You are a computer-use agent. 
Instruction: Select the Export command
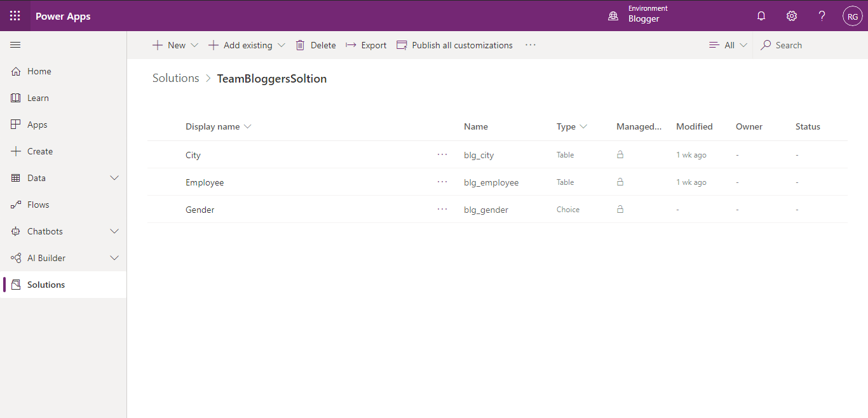point(366,44)
